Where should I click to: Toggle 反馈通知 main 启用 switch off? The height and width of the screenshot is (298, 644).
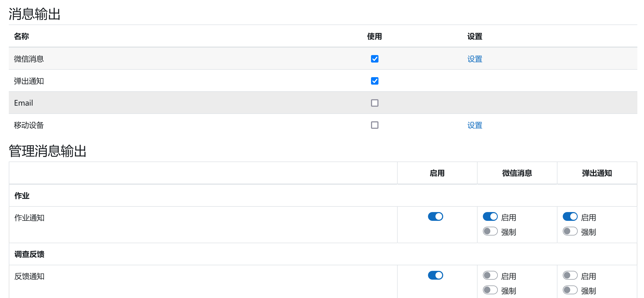pos(435,275)
